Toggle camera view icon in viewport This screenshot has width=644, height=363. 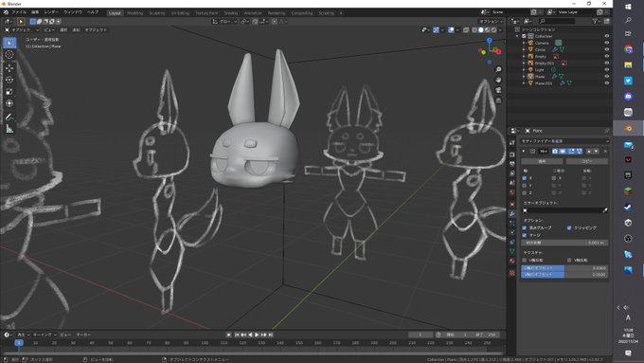point(498,90)
